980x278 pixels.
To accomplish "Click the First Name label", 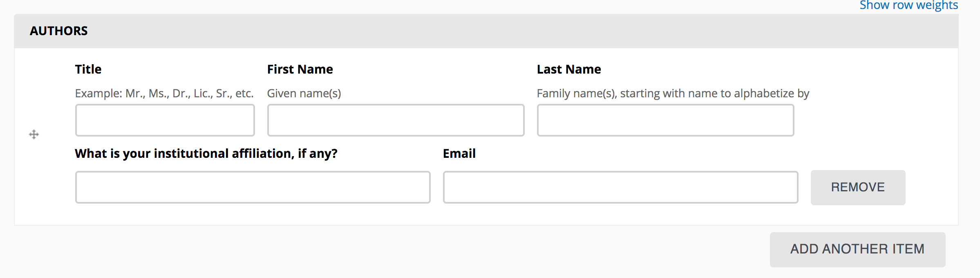I will click(x=300, y=69).
